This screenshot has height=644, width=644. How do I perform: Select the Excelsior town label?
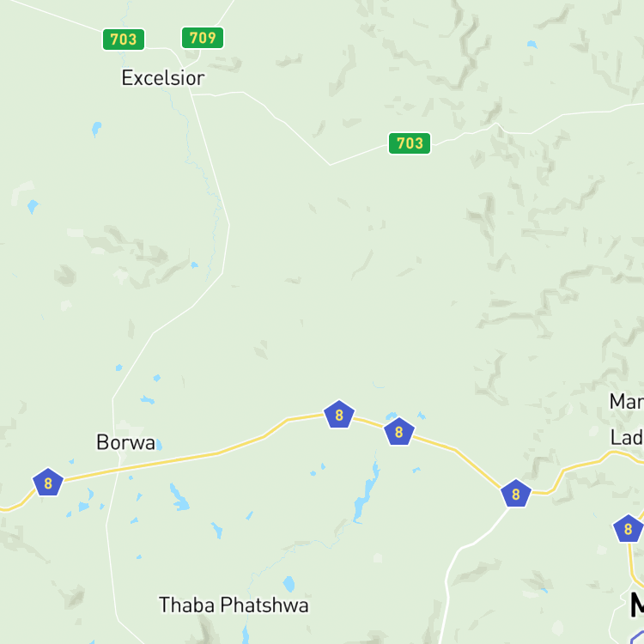click(x=163, y=78)
